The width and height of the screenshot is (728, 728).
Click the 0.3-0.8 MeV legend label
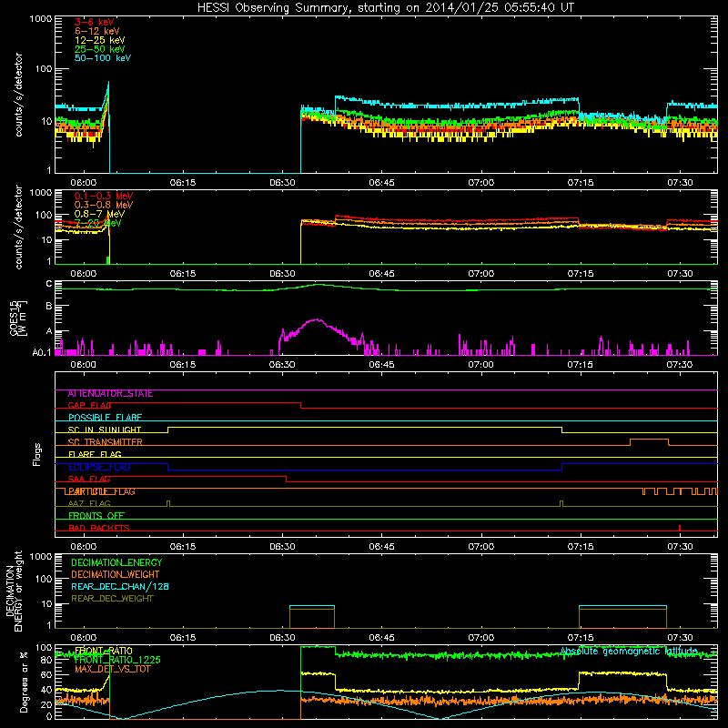(104, 205)
